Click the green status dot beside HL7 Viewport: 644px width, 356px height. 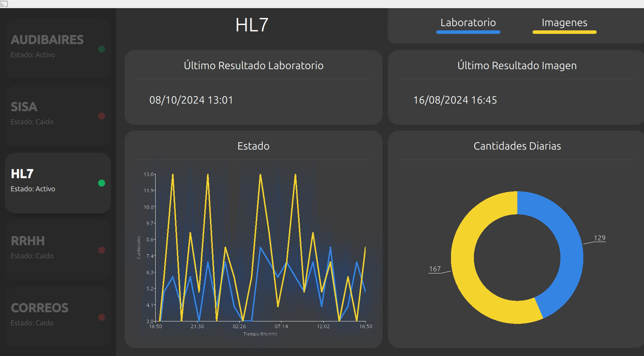102,183
